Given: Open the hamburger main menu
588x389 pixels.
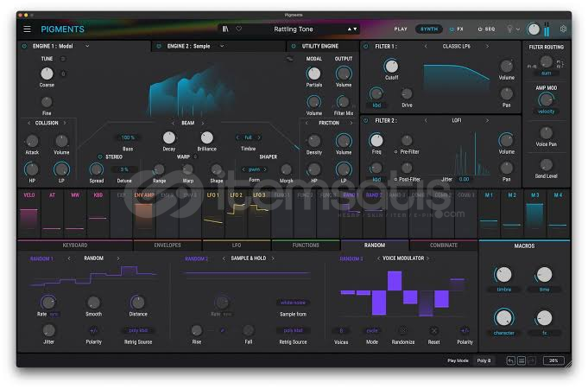Looking at the screenshot, I should [x=27, y=29].
